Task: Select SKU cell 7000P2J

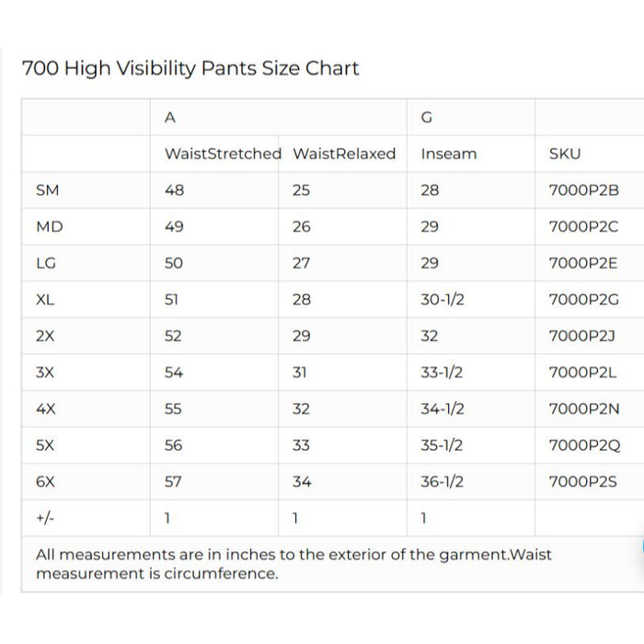Action: (582, 336)
